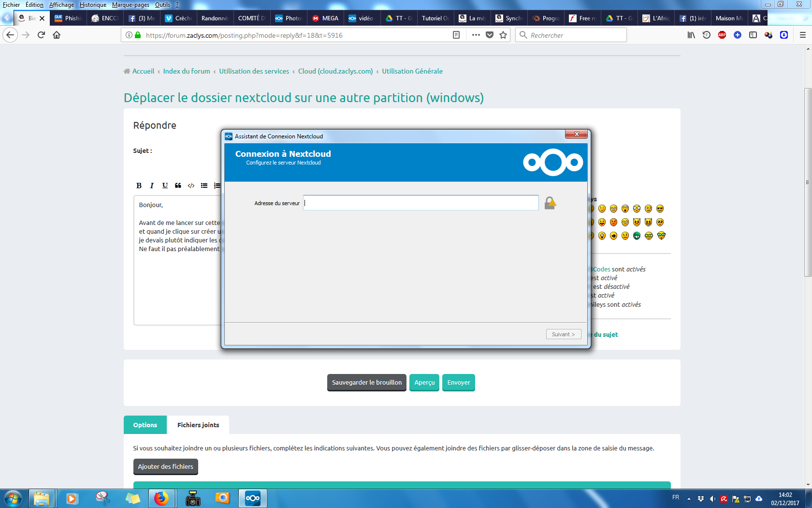Click the Adresse du serveur input field

(x=420, y=203)
